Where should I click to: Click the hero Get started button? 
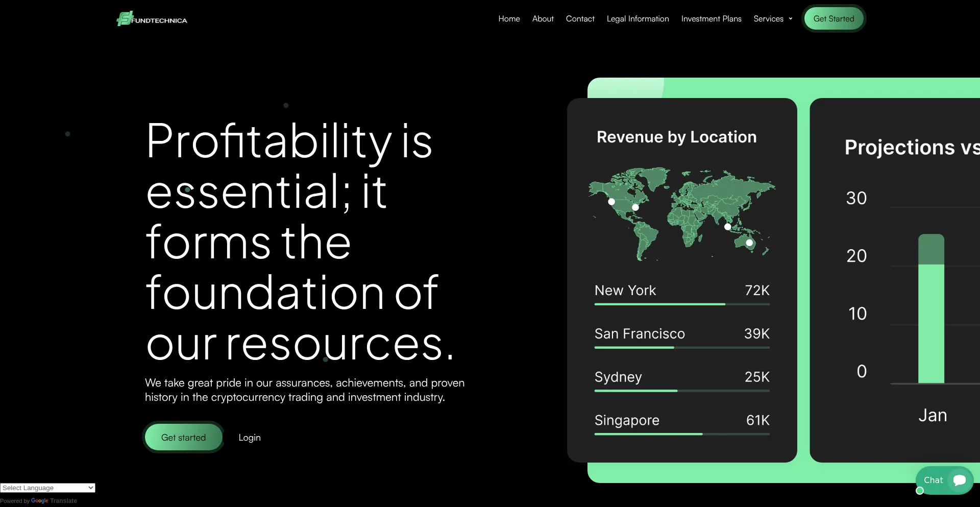point(183,438)
